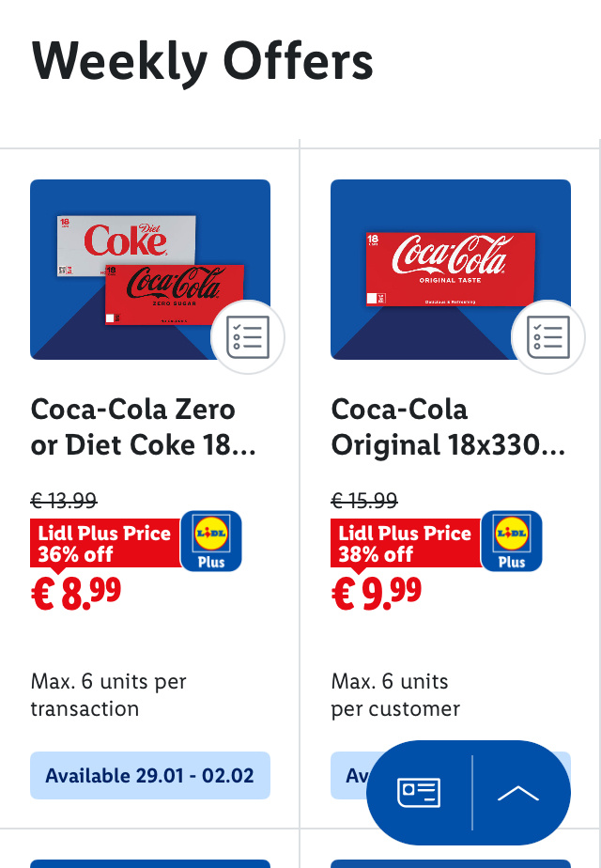Add Coca-Cola Original to shopping list icon
This screenshot has height=868, width=601.
tap(547, 337)
